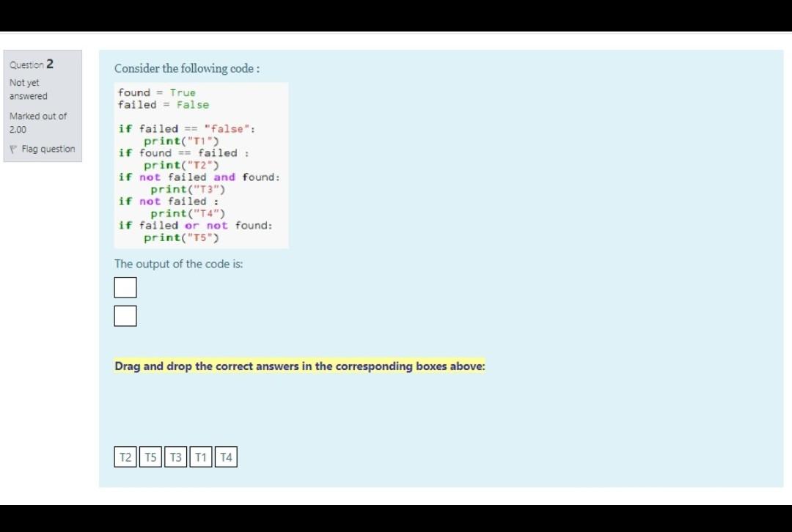
Task: Select the T5 draggable answer tile
Action: [x=150, y=457]
